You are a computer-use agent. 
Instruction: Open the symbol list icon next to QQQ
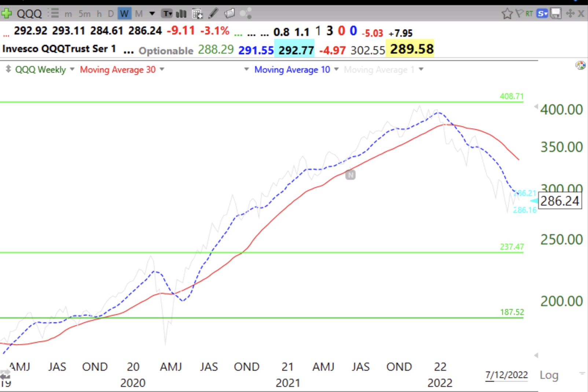[x=54, y=14]
